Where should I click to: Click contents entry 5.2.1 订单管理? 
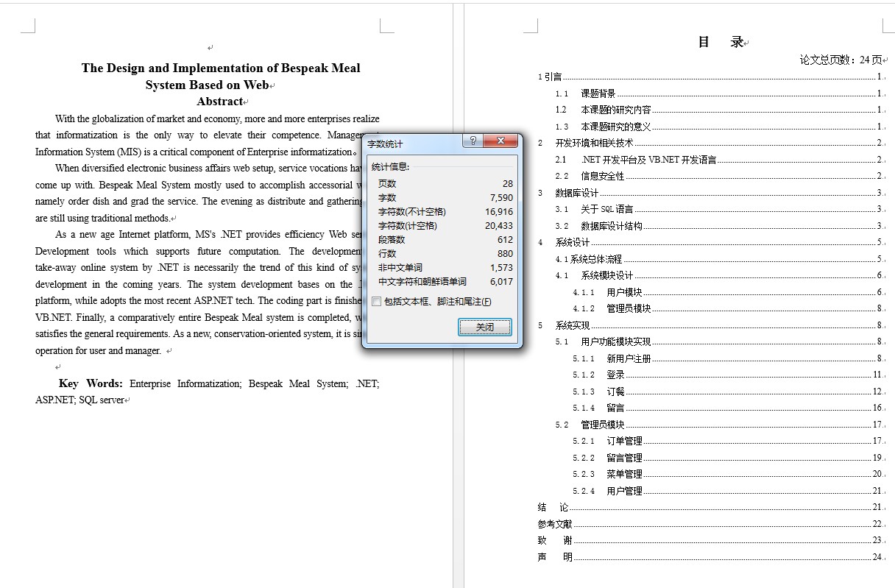[727, 441]
